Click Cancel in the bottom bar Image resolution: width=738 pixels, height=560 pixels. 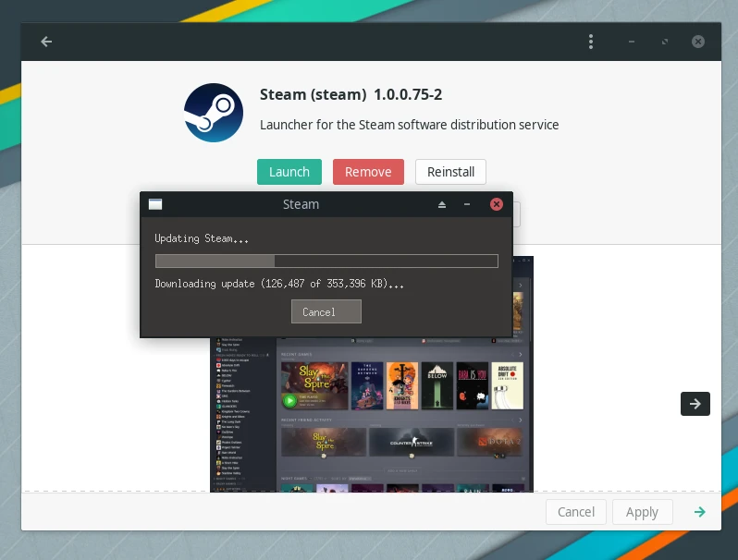click(x=576, y=512)
